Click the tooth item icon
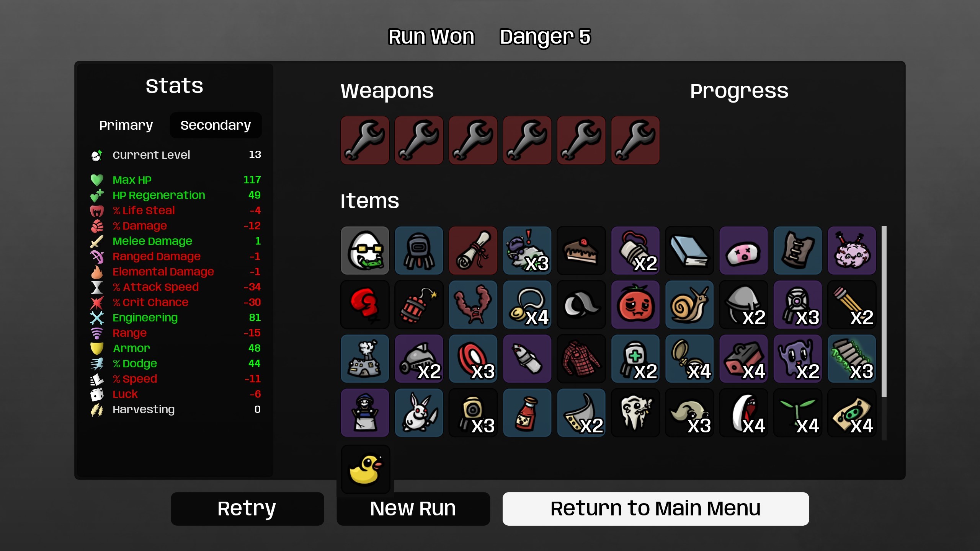 635,413
